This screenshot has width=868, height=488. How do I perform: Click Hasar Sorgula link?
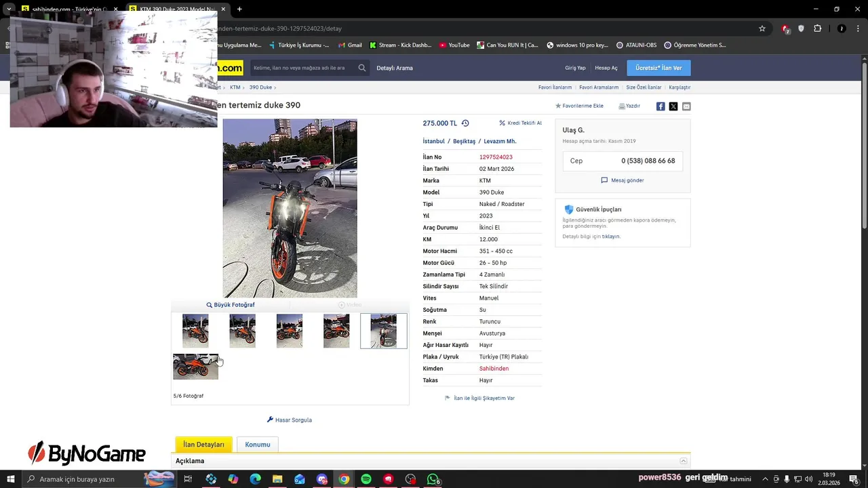tap(290, 420)
